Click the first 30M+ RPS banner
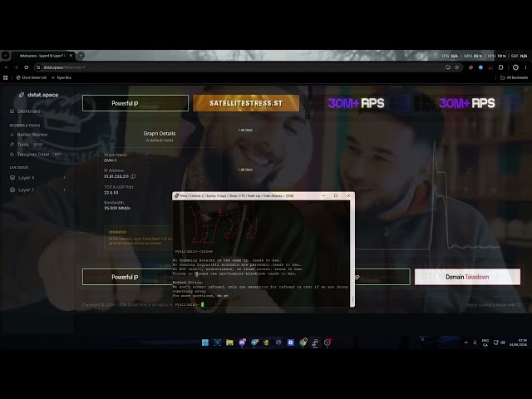 [x=357, y=103]
